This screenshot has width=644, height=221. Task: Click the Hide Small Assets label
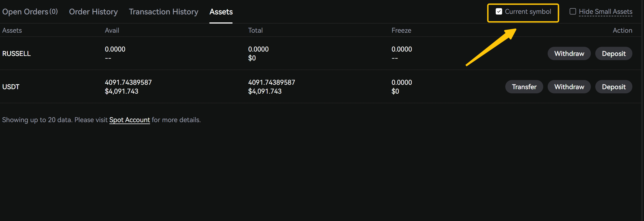pyautogui.click(x=606, y=12)
